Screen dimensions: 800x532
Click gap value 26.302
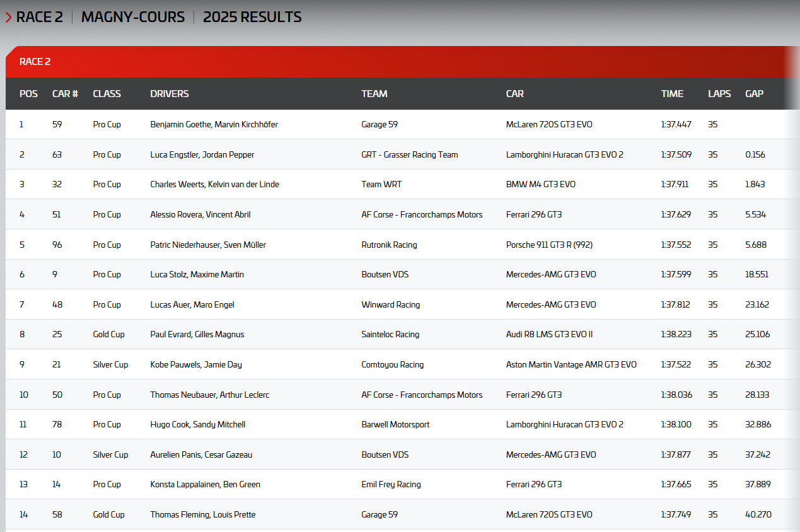pyautogui.click(x=758, y=365)
